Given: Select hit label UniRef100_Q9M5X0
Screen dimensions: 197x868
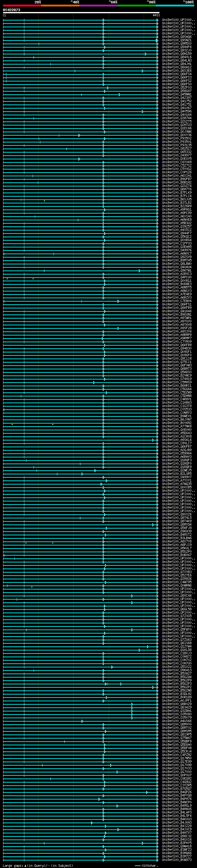Looking at the screenshot, I should tap(176, 44).
